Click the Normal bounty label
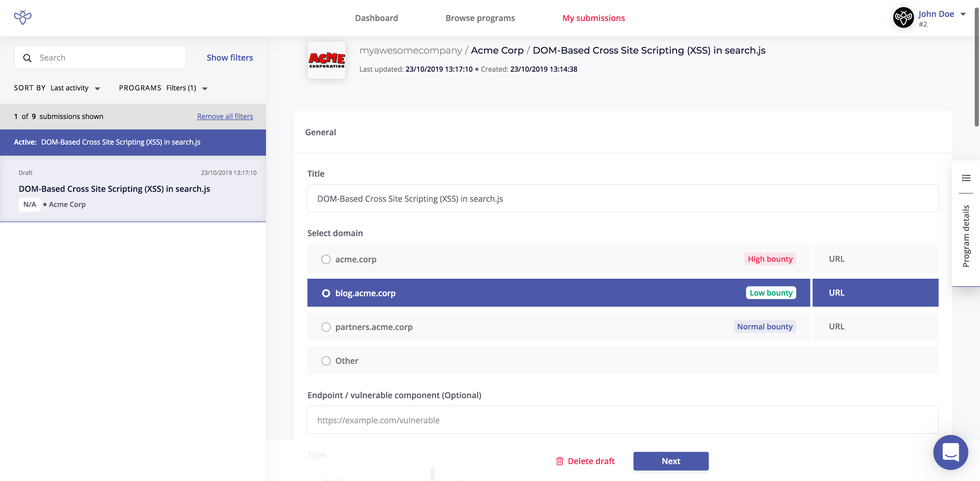The height and width of the screenshot is (481, 980). (765, 326)
